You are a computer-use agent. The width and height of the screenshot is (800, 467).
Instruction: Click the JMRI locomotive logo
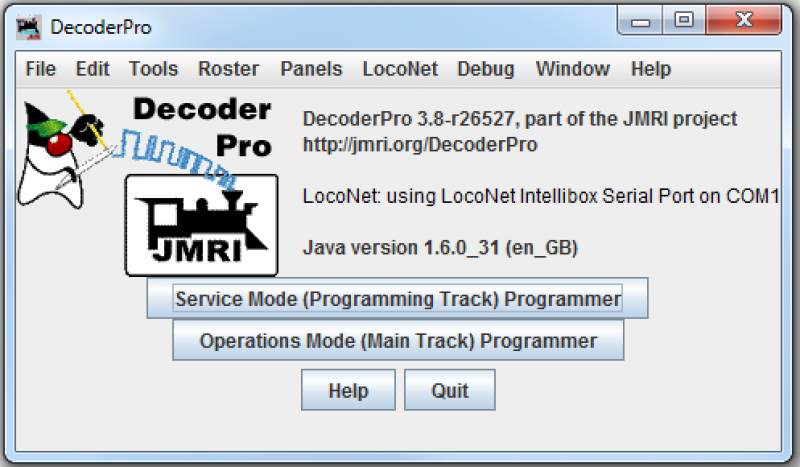[202, 225]
